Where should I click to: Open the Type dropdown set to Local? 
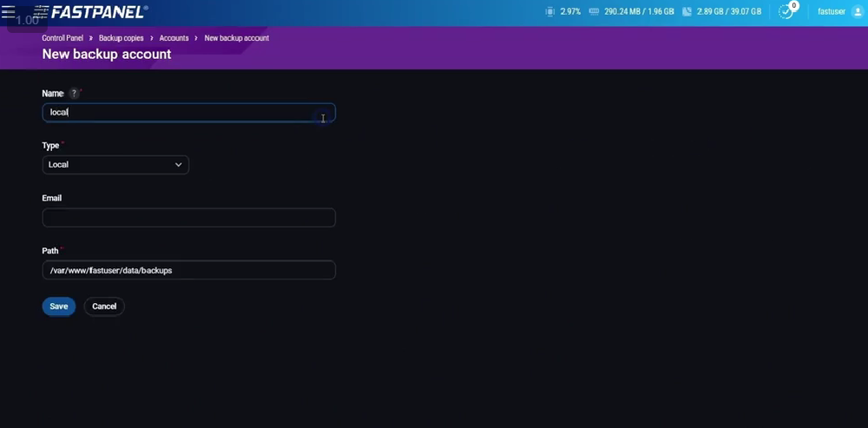115,165
